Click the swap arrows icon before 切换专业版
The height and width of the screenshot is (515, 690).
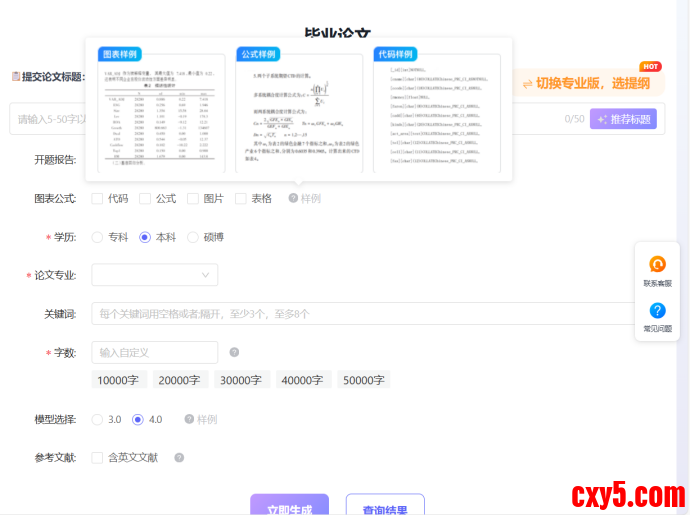coord(527,84)
